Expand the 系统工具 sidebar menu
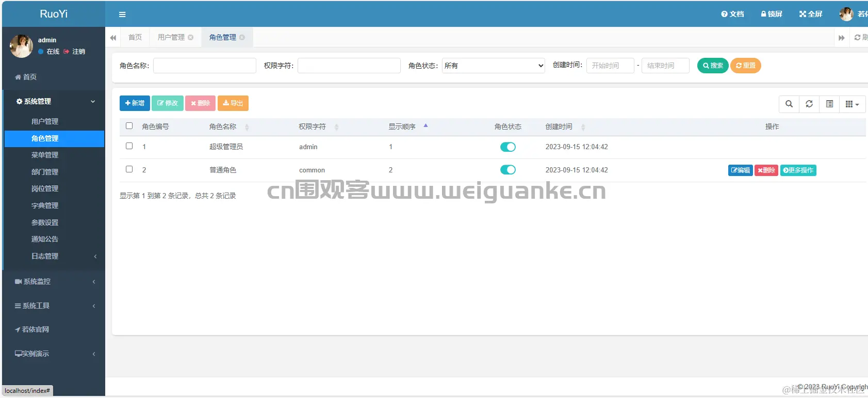 click(x=54, y=306)
